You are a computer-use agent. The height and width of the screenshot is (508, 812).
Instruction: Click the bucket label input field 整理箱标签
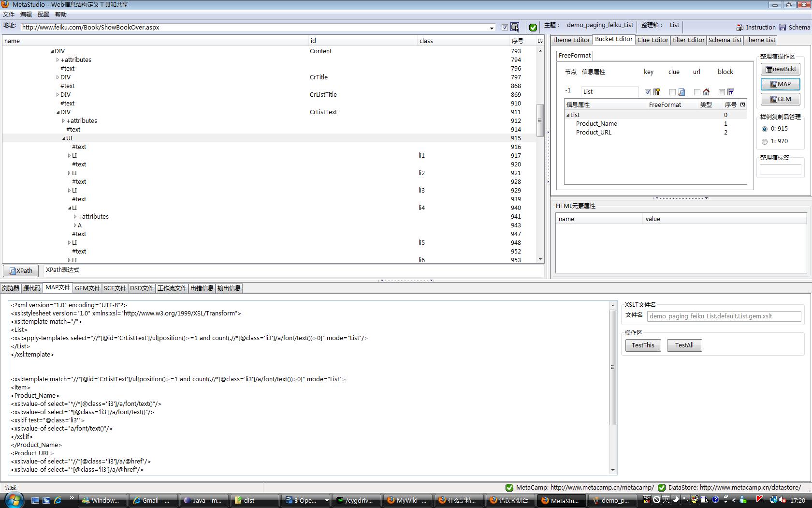pyautogui.click(x=781, y=169)
